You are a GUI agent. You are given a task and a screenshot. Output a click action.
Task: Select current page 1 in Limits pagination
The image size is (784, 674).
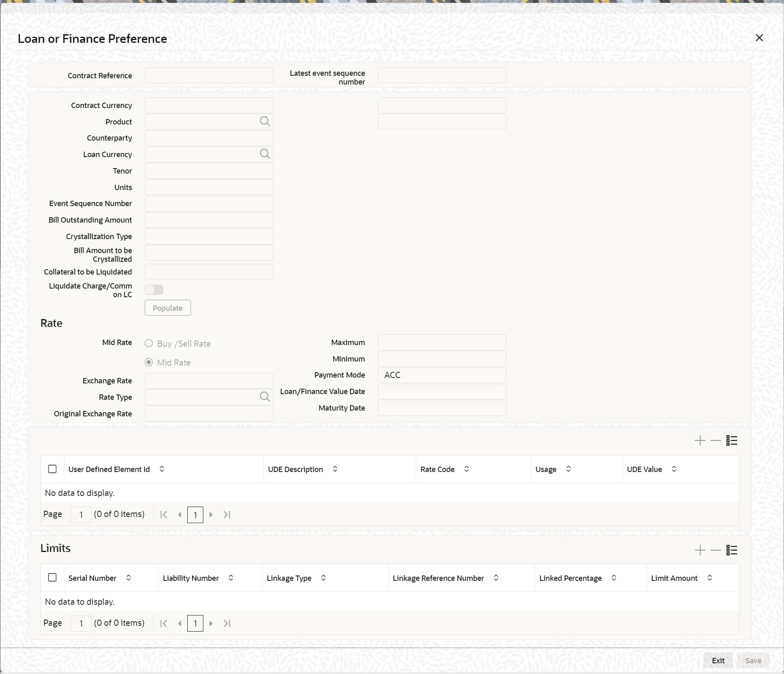pyautogui.click(x=195, y=623)
